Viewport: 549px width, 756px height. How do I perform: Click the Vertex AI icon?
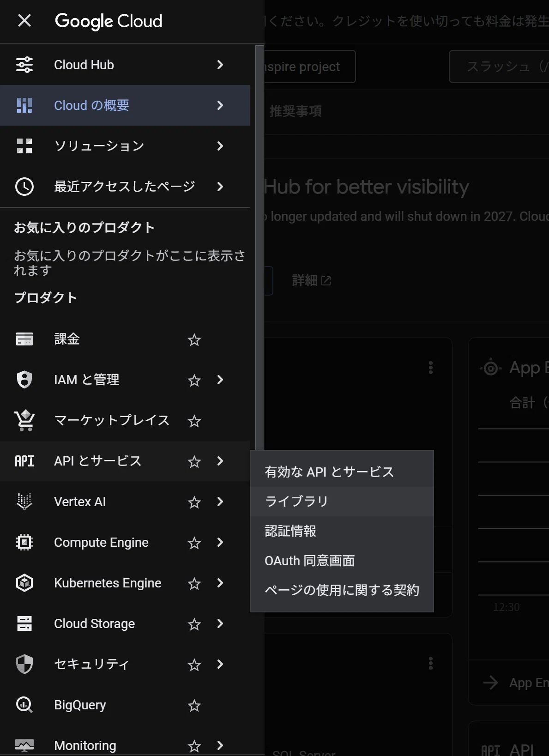tap(24, 502)
